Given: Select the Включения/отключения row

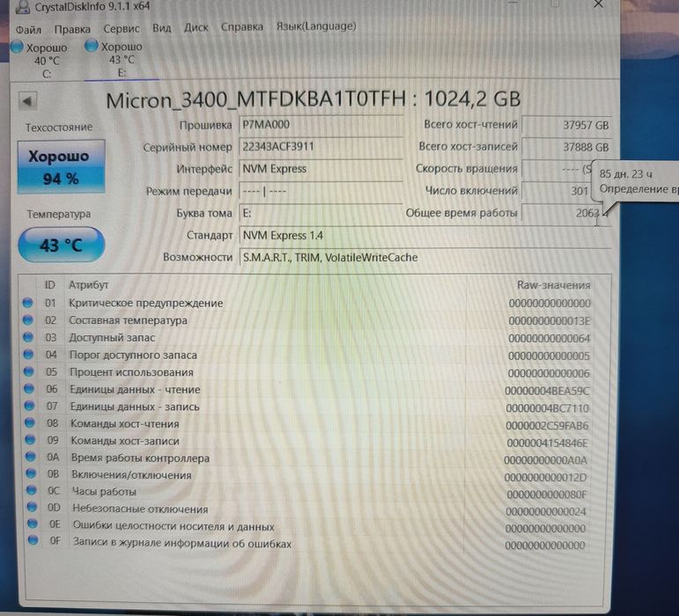Looking at the screenshot, I should [x=306, y=475].
